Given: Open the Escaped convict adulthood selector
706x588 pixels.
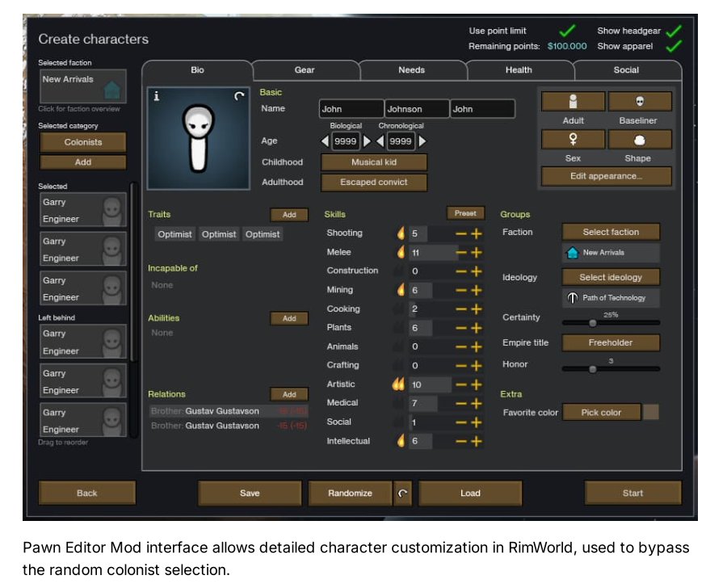Looking at the screenshot, I should coord(374,182).
